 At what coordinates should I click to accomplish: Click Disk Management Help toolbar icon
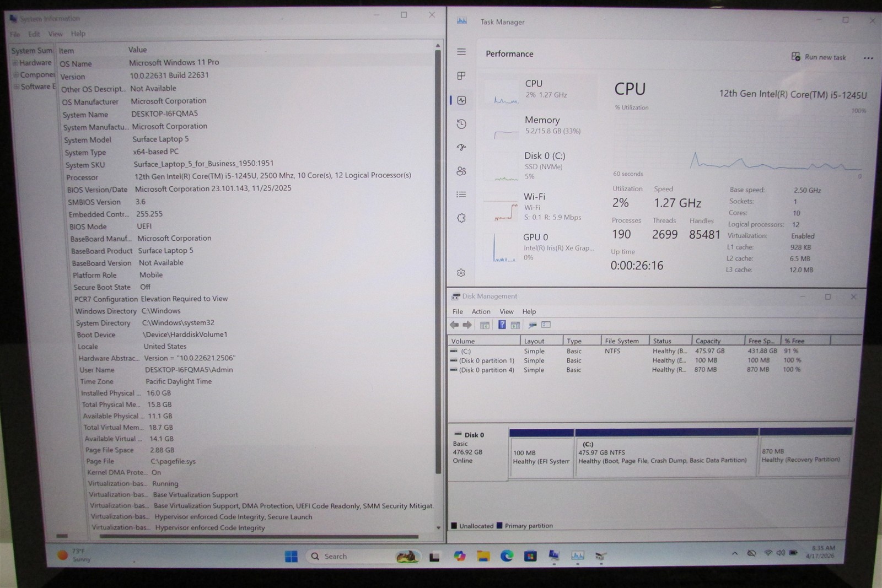(x=502, y=325)
